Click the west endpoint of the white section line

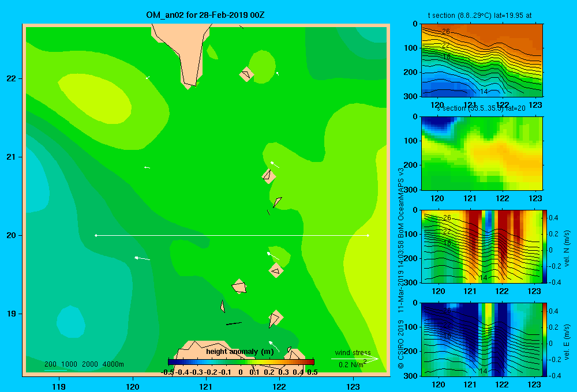[96, 235]
